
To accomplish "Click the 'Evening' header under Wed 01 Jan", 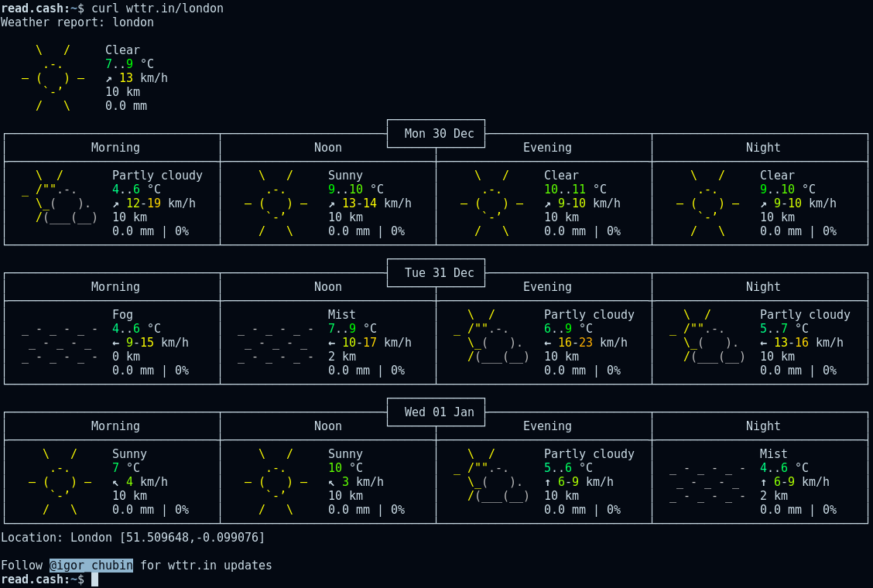I will (x=547, y=426).
